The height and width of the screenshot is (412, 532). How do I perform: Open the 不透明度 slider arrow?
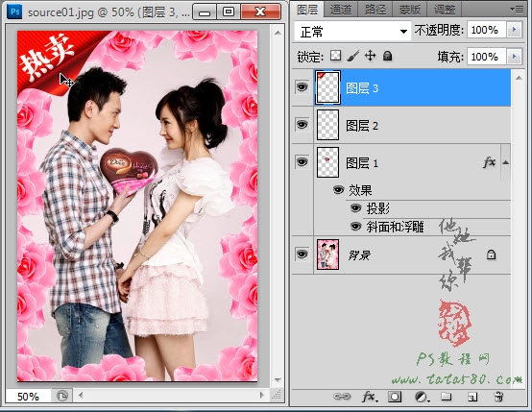click(x=515, y=30)
